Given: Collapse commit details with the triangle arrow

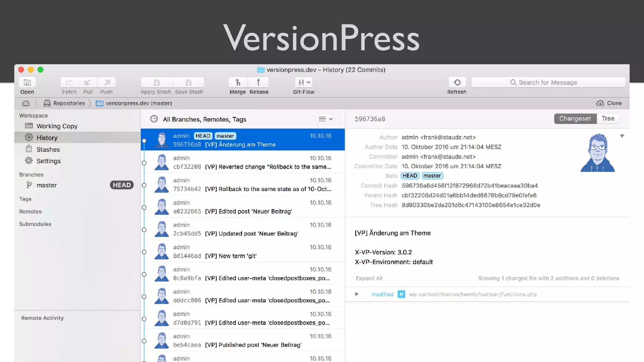Looking at the screenshot, I should pyautogui.click(x=622, y=136).
